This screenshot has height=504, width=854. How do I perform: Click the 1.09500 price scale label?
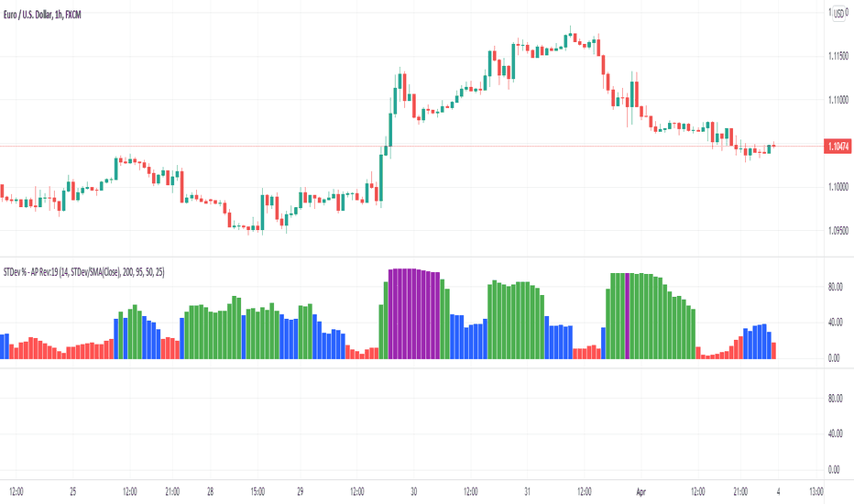point(838,231)
